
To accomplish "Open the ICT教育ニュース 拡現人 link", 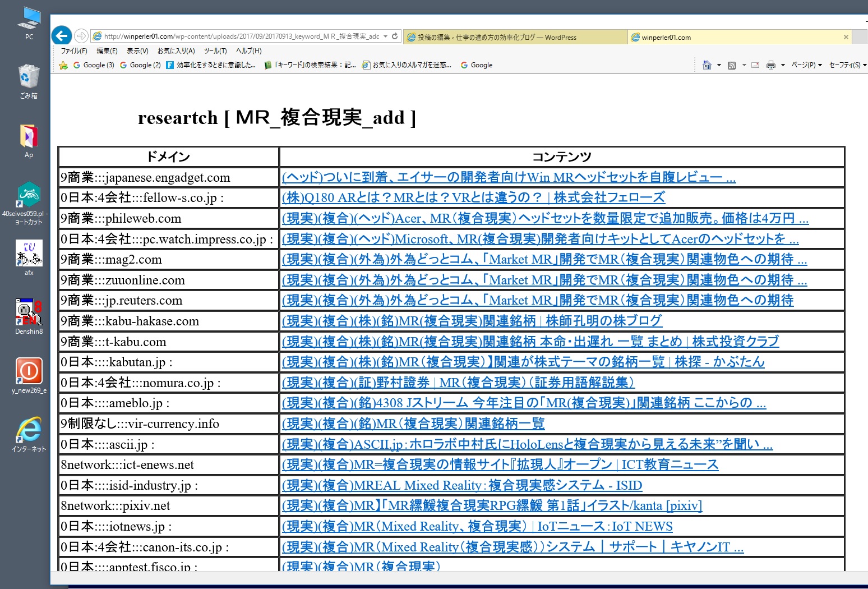I will pos(500,464).
